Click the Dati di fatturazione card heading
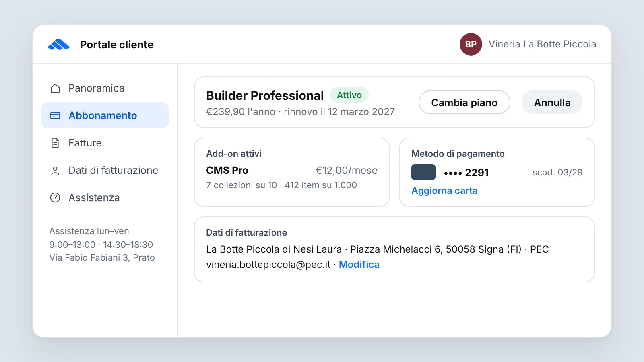Screen dimensions: 644x362 247,233
